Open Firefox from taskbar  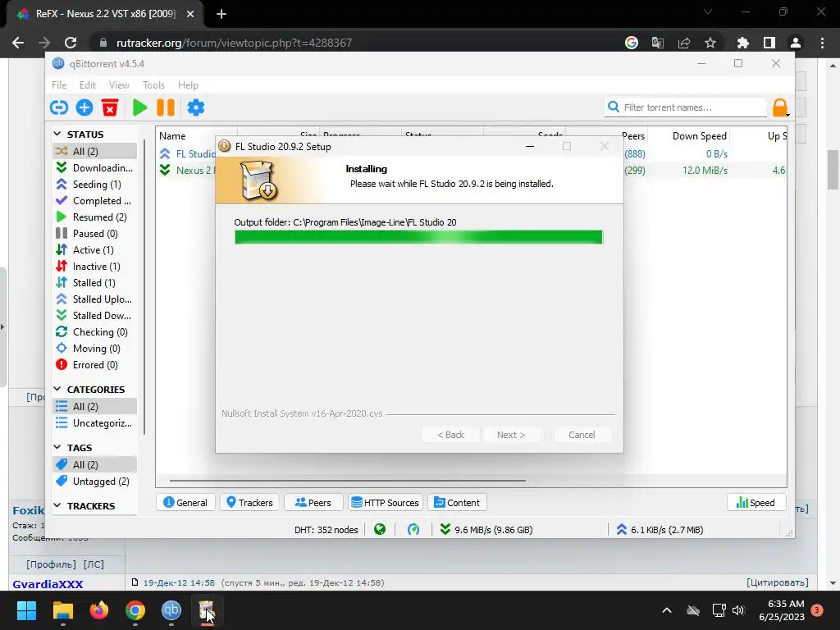[98, 610]
